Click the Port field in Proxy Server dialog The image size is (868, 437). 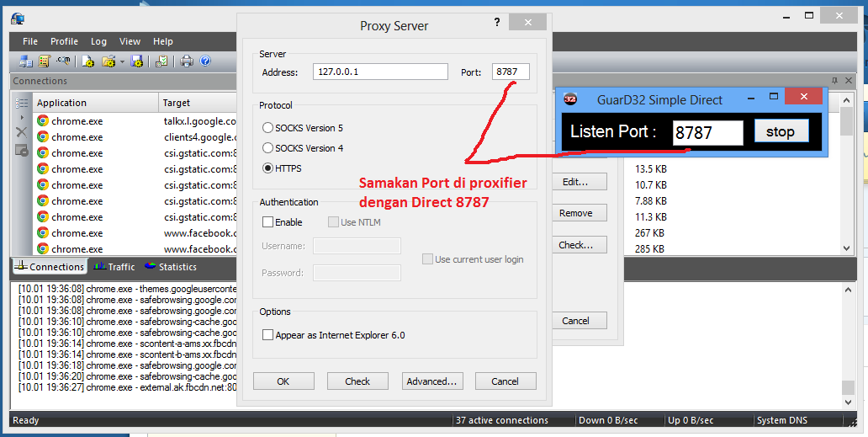511,72
